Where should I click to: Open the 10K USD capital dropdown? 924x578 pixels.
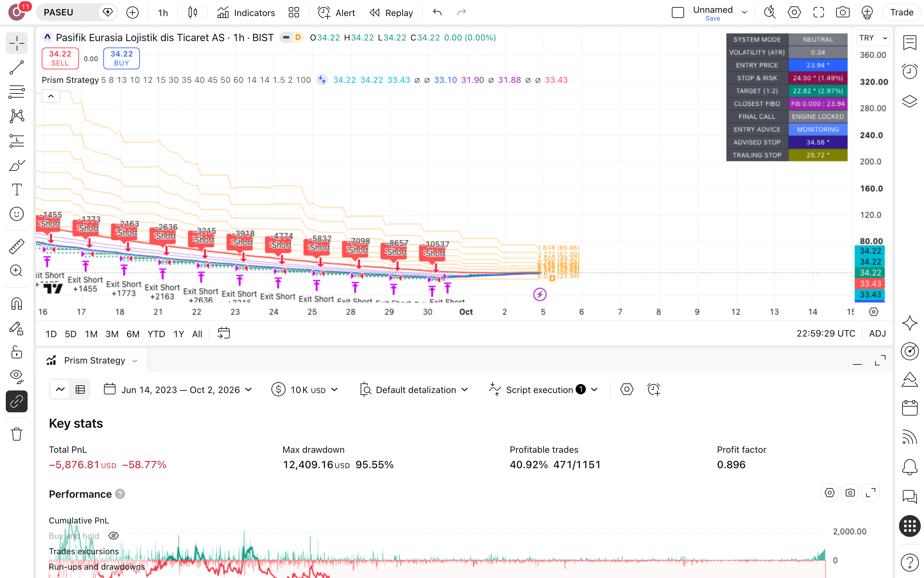click(305, 390)
